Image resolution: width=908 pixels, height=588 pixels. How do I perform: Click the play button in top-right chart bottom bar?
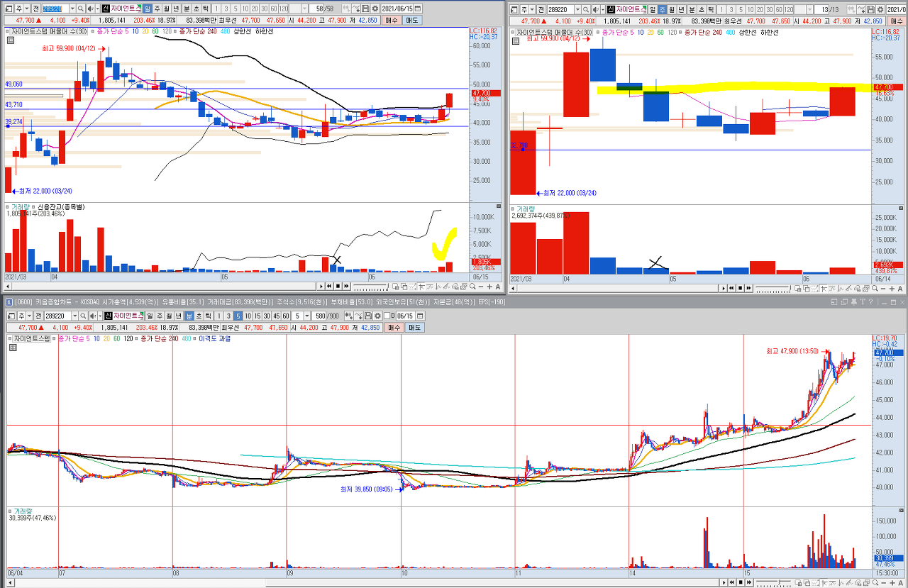[723, 288]
